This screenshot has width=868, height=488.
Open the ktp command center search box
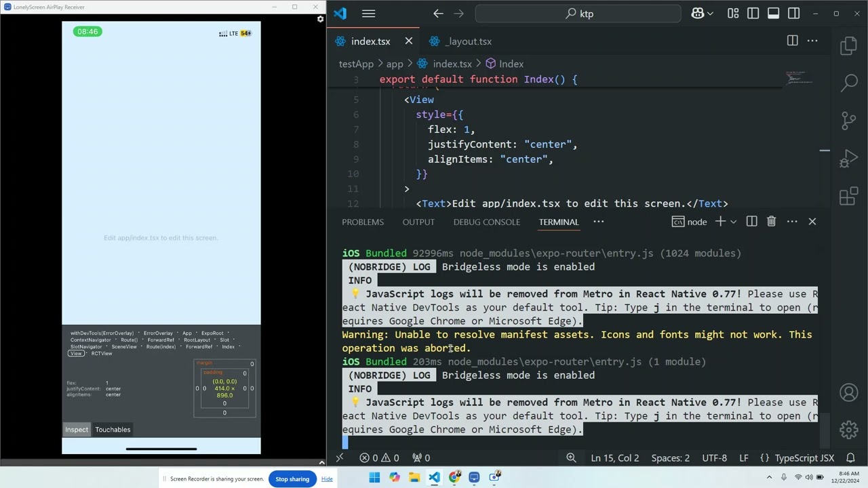(578, 14)
